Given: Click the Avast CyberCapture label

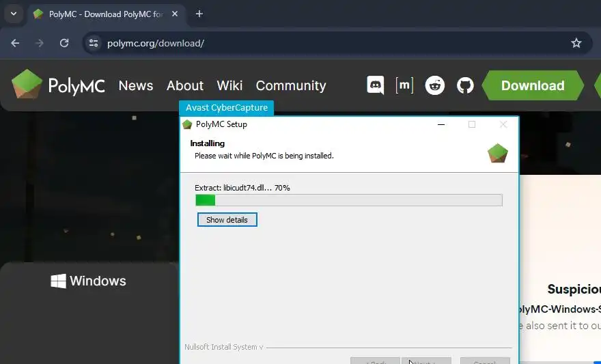Looking at the screenshot, I should (x=227, y=108).
